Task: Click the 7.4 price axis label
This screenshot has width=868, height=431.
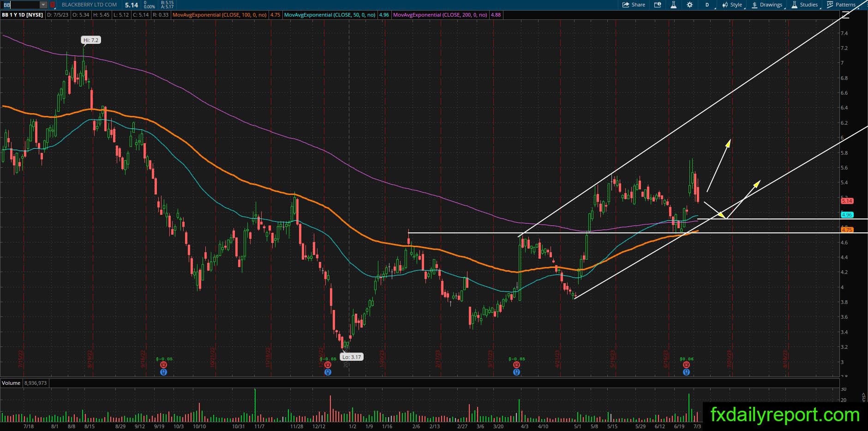Action: (844, 33)
